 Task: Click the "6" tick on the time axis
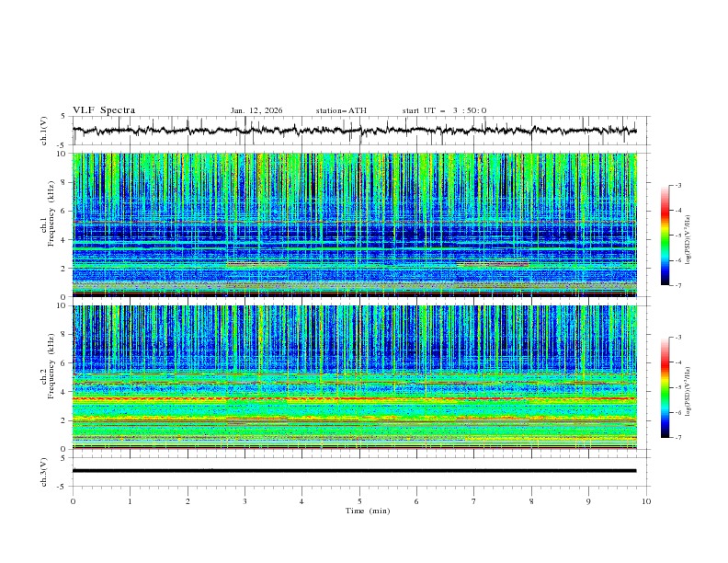[x=416, y=501]
